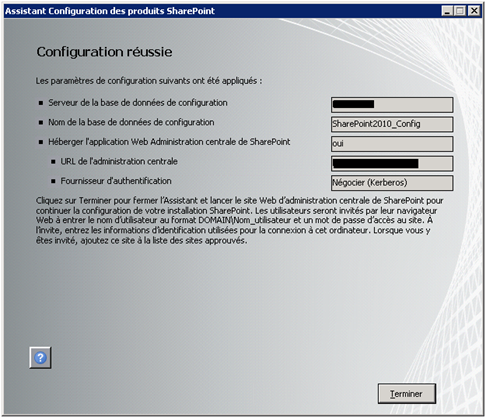Click the 'Héberger l'application Web Administration' label

click(x=169, y=142)
